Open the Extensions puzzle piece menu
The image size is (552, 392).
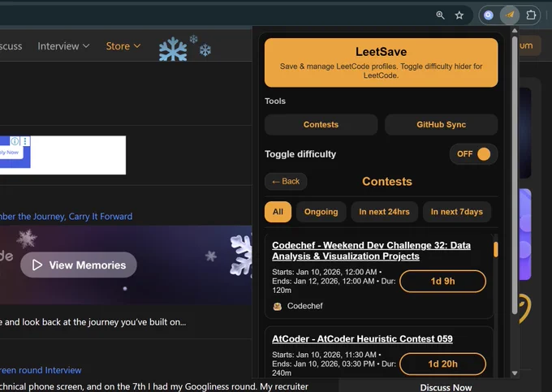pyautogui.click(x=531, y=15)
